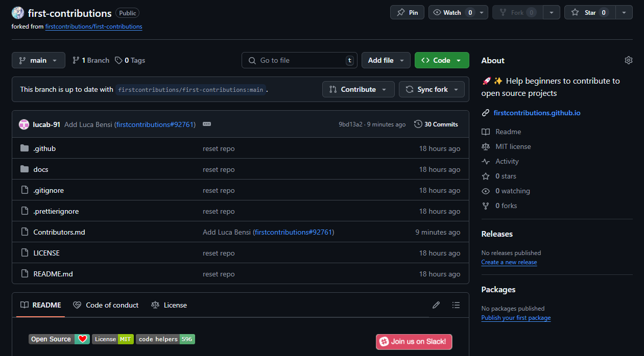Open the repository settings gear in About
This screenshot has height=356, width=644.
tap(628, 60)
